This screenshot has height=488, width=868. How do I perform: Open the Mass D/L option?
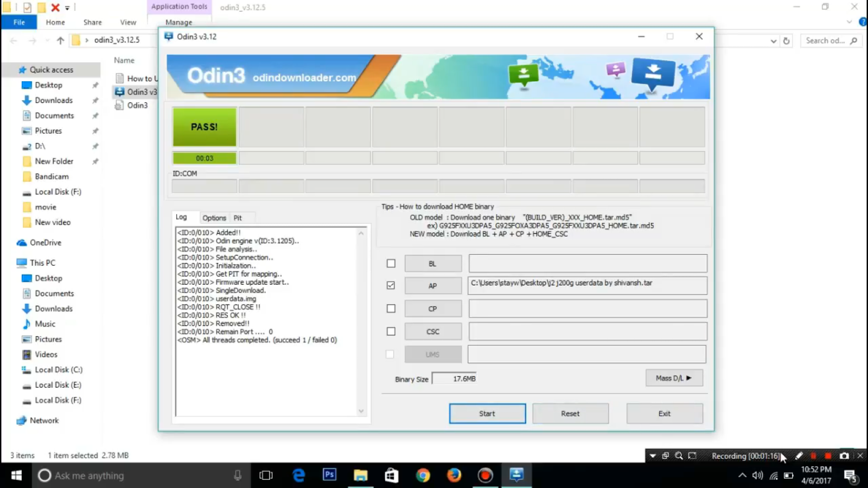(x=674, y=378)
